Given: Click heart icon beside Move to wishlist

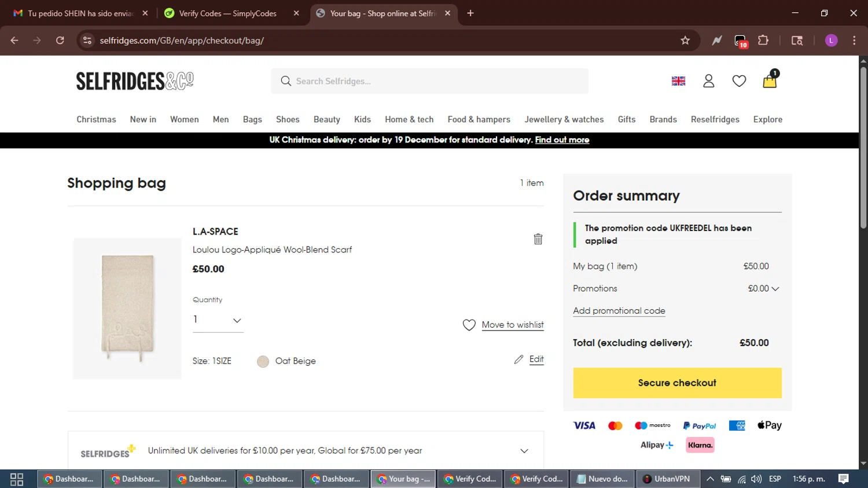Looking at the screenshot, I should [469, 325].
